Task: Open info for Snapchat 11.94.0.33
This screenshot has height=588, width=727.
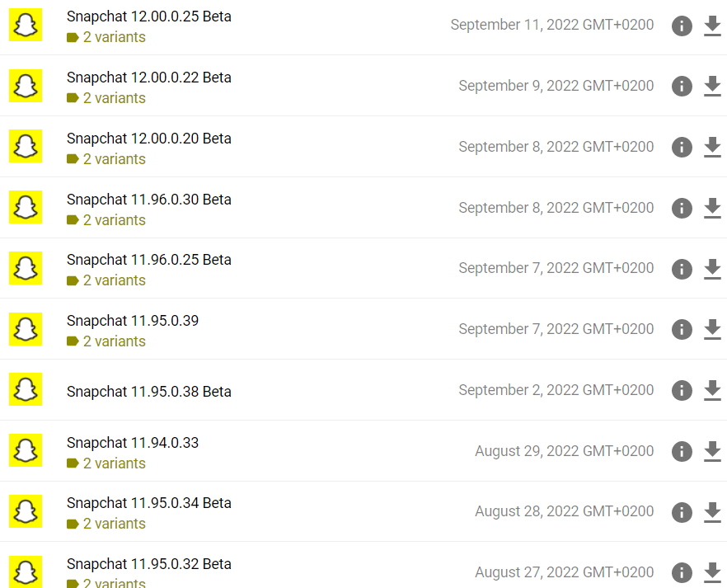Action: click(x=682, y=451)
